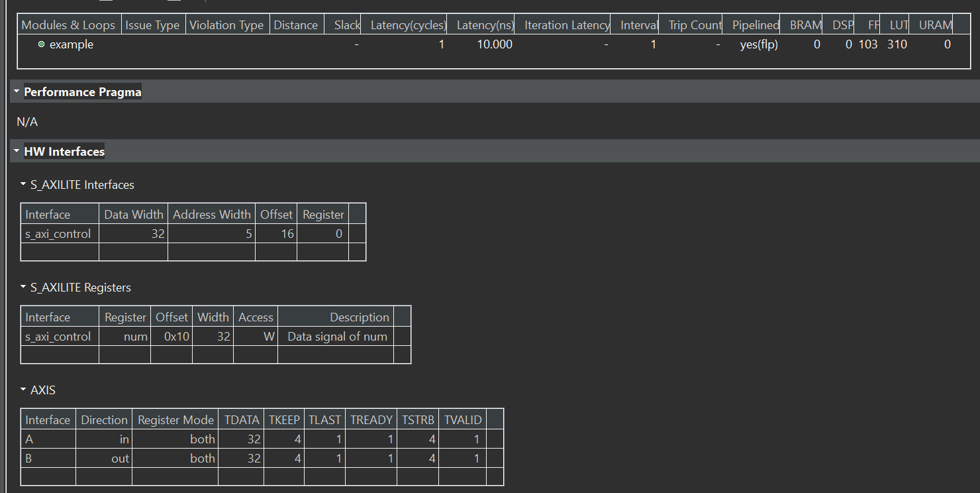Click the Address Width column header
The height and width of the screenshot is (493, 980).
(211, 214)
